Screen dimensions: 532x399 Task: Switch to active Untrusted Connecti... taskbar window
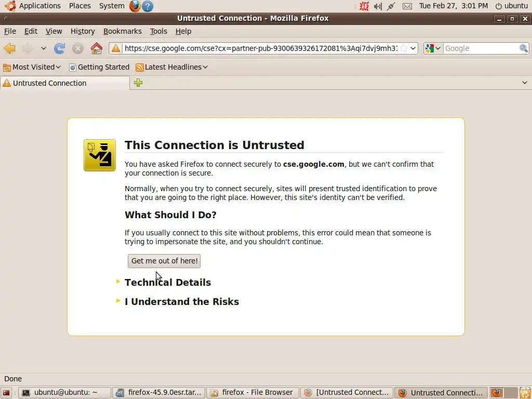[441, 393]
